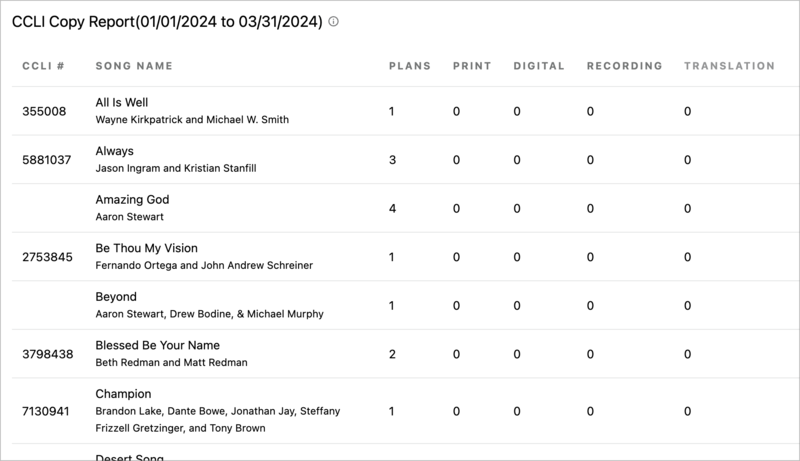Click the CCLI # column header
The width and height of the screenshot is (800, 461).
[43, 66]
